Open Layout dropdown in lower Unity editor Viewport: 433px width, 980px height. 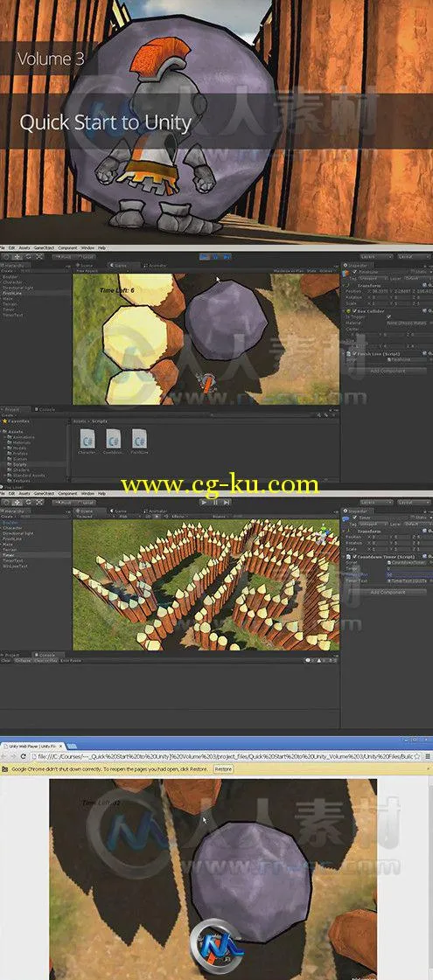click(415, 502)
